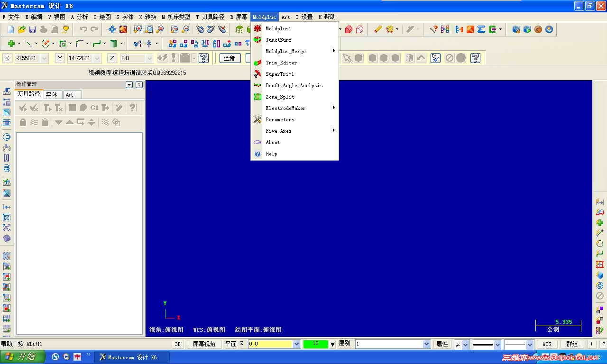Click the verify-selection checkmark icon

pos(436,58)
